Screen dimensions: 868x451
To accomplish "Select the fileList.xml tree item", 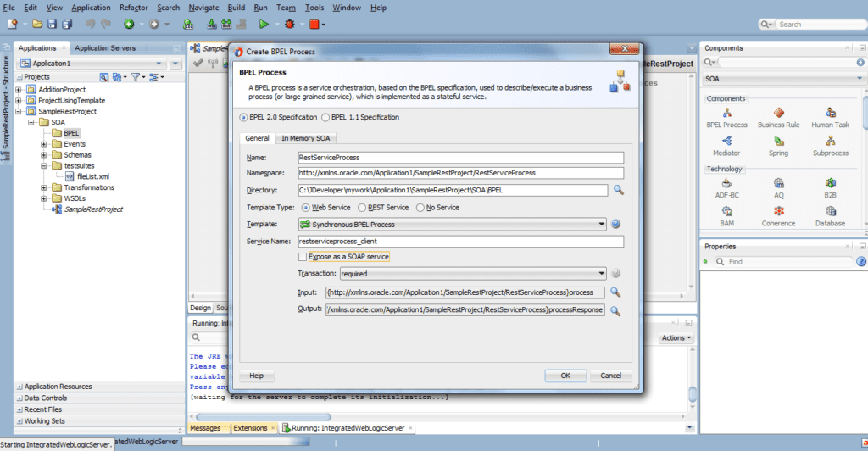I will [x=87, y=176].
